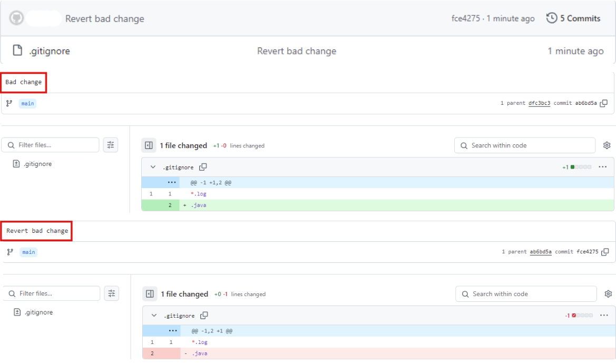Toggle split diff view for Bad change commit

tap(148, 145)
